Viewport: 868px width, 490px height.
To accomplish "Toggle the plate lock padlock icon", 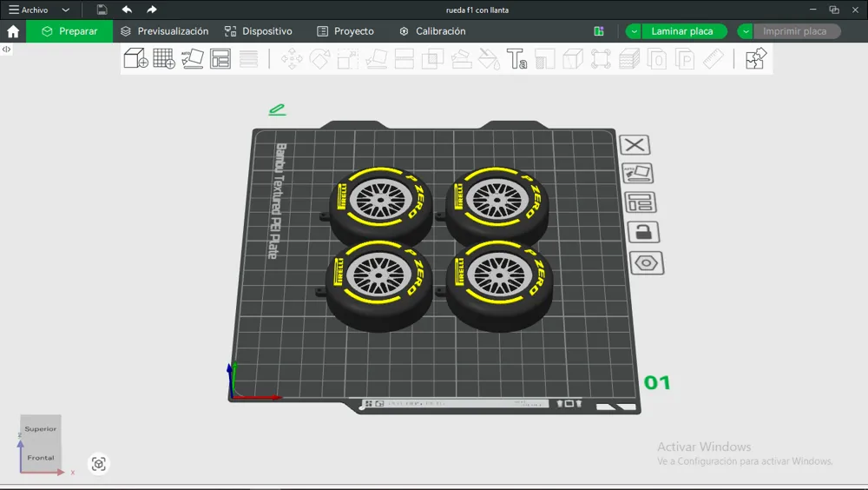I will point(643,232).
